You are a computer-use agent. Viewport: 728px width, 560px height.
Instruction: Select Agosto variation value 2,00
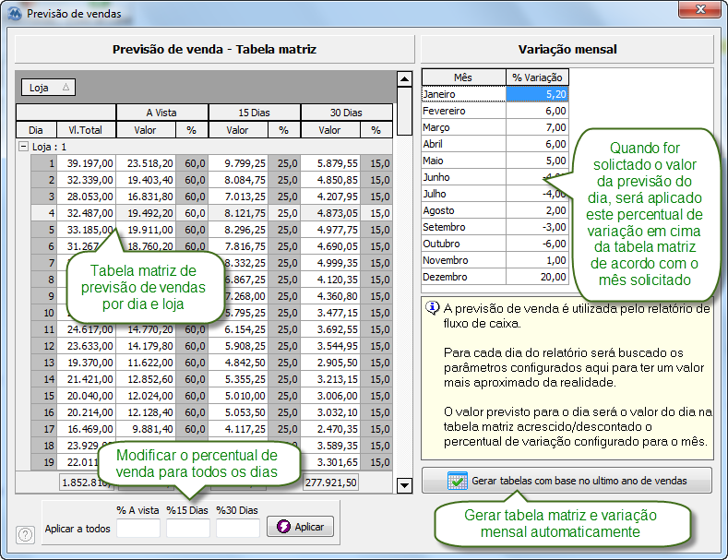coord(537,210)
